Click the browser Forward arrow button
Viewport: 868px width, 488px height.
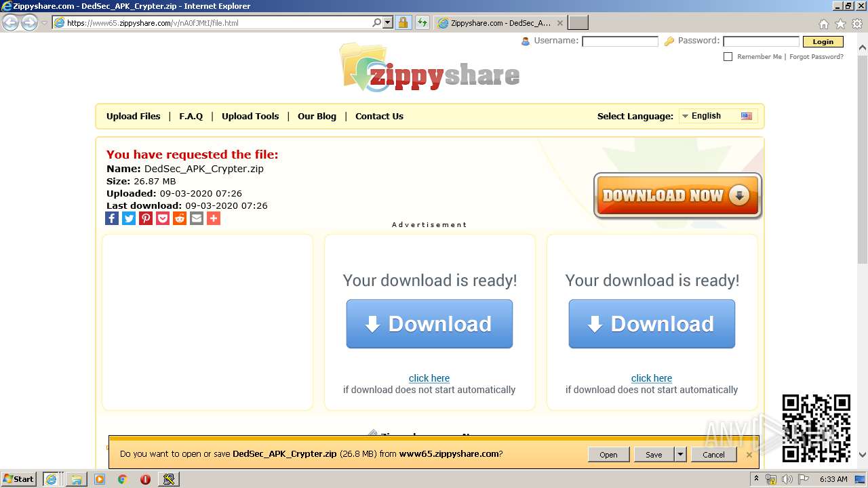[29, 22]
